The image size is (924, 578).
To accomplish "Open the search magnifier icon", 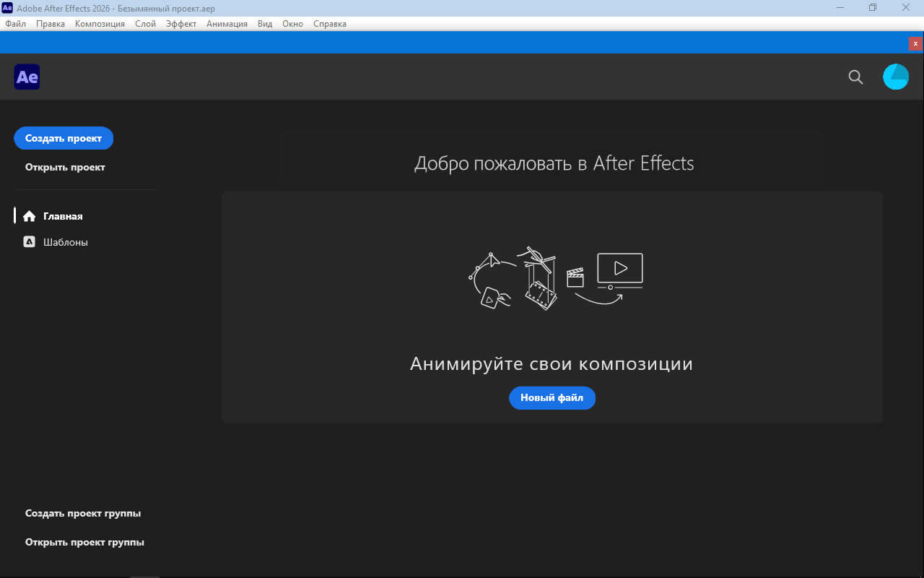I will pos(855,77).
